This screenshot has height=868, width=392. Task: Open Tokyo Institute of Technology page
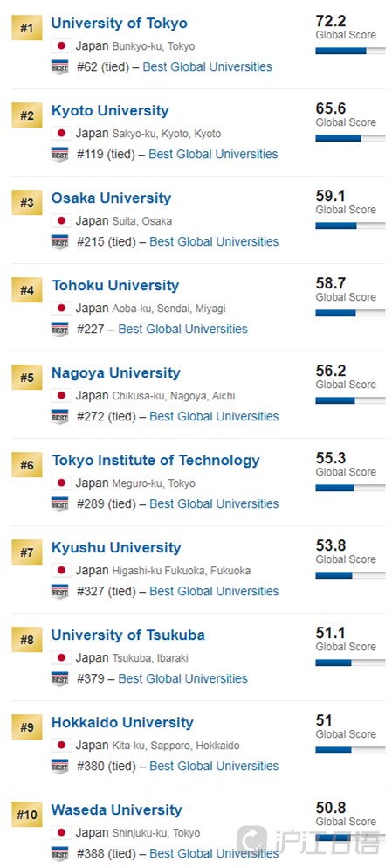[x=156, y=461]
